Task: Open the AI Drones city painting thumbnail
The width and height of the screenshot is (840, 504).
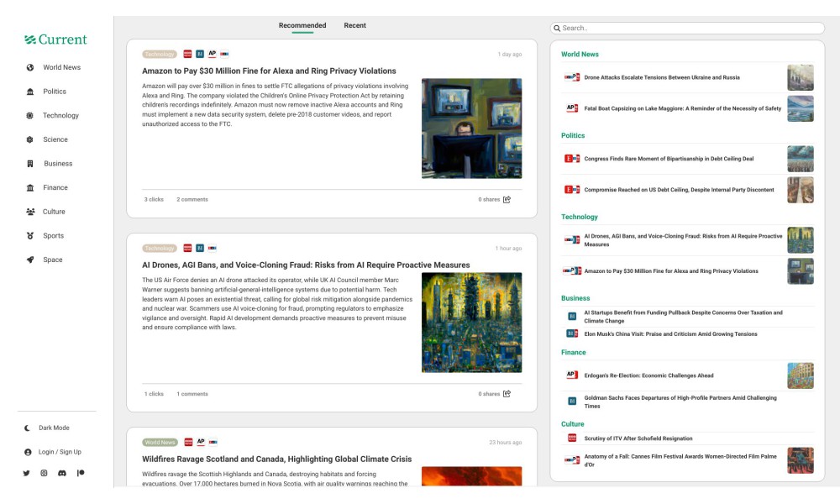Action: (471, 323)
